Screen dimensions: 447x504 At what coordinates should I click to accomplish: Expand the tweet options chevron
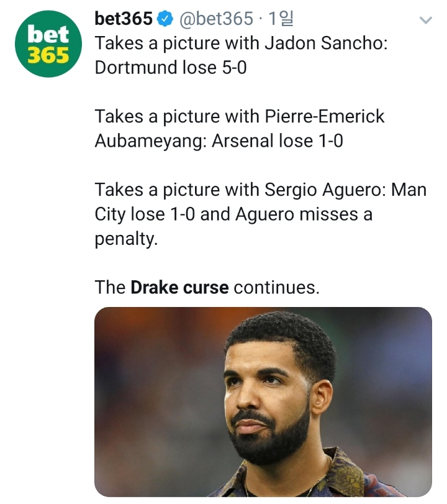(426, 20)
